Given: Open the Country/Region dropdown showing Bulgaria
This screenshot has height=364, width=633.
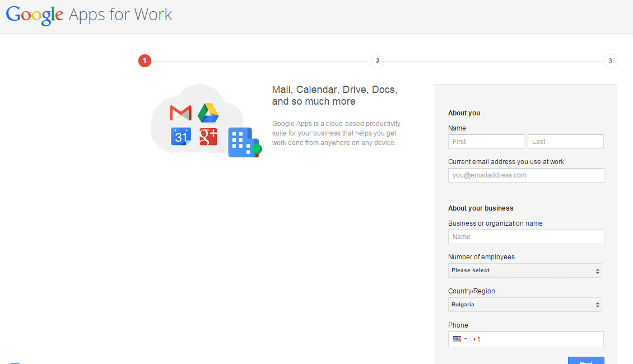Looking at the screenshot, I should tap(525, 305).
